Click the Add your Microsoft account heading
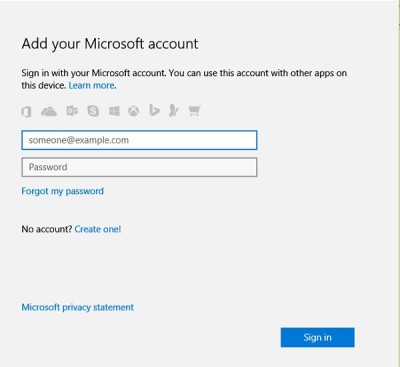Screen dimensions: 400x367 pyautogui.click(x=110, y=44)
